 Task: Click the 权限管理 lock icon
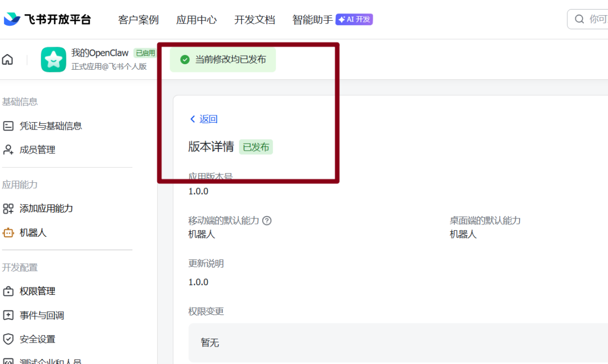click(8, 291)
